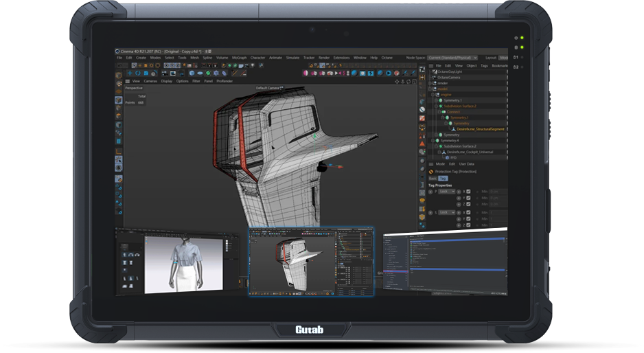Toggle the Z-axis lock button

tap(178, 65)
